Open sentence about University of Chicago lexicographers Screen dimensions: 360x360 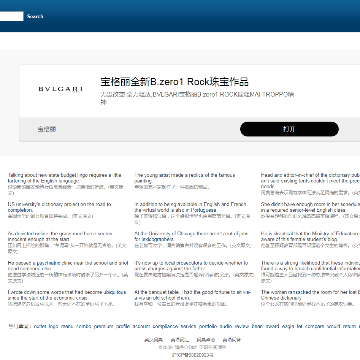click(x=191, y=236)
